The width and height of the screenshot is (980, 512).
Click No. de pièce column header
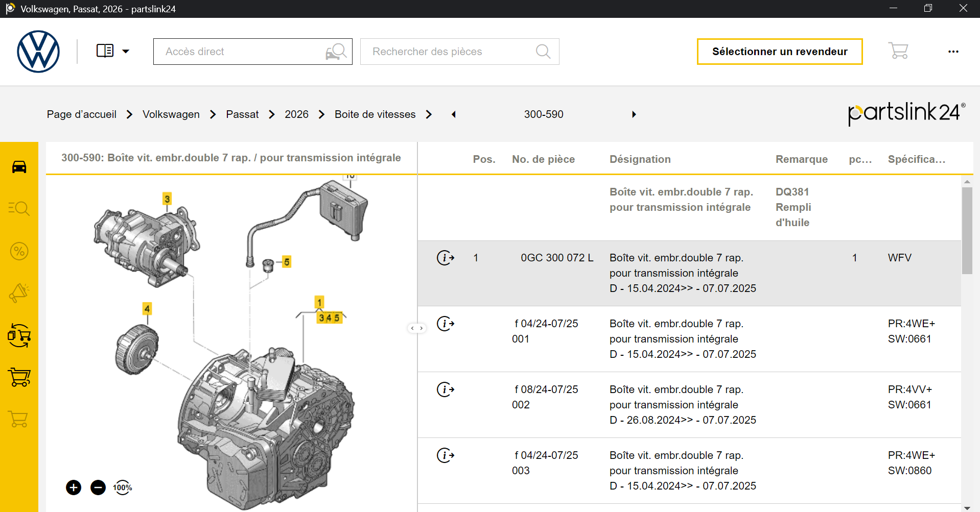pyautogui.click(x=544, y=159)
